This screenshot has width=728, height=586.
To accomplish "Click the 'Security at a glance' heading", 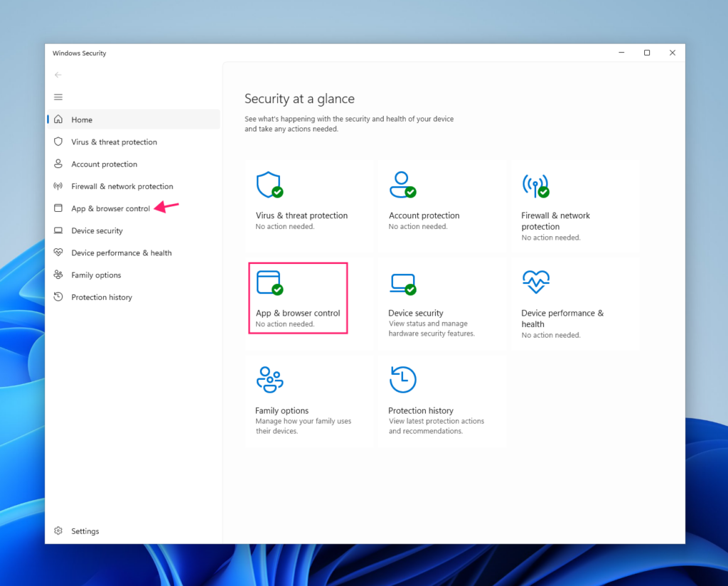I will [299, 98].
